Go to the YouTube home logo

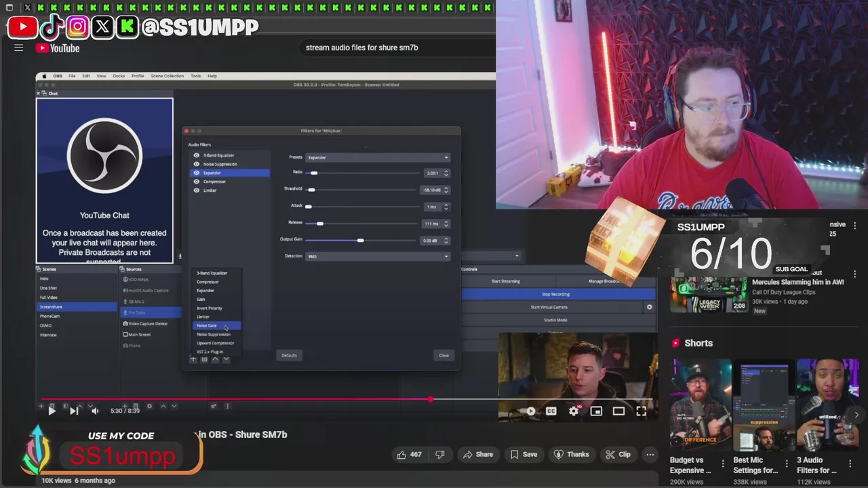(58, 48)
